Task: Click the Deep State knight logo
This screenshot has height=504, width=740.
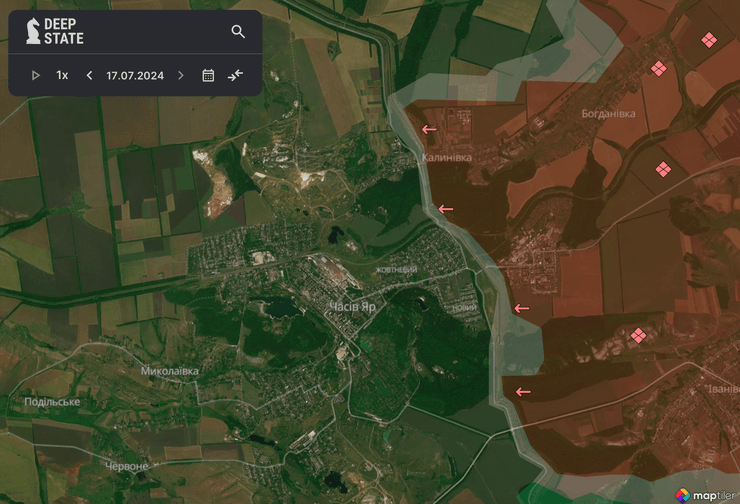Action: pyautogui.click(x=33, y=31)
